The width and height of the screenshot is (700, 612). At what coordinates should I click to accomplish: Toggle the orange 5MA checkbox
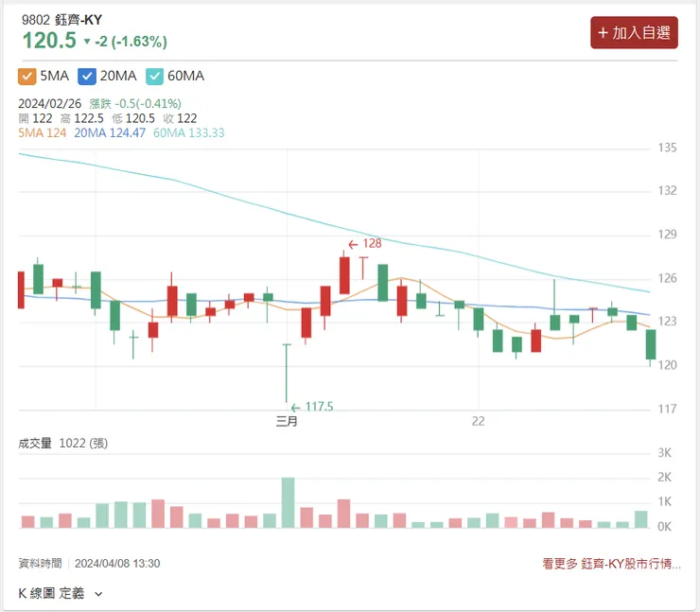(27, 76)
